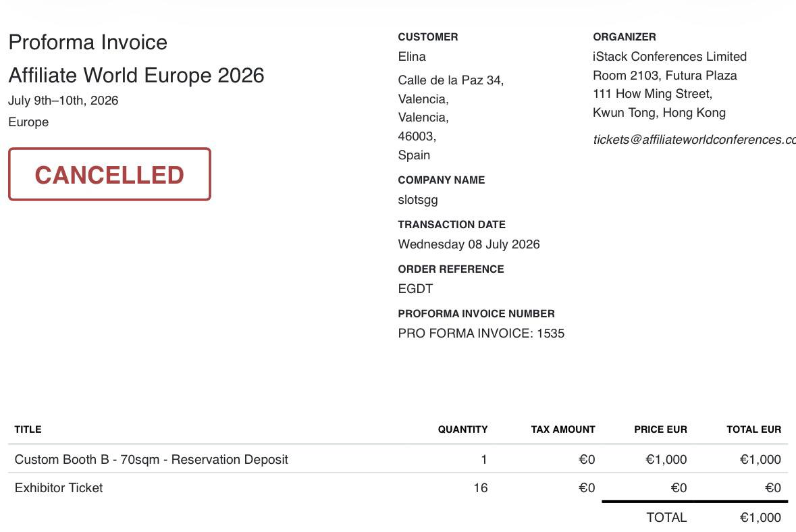Click transaction date Wednesday 08 July 2026
Screen dimensions: 796x532
coord(469,244)
